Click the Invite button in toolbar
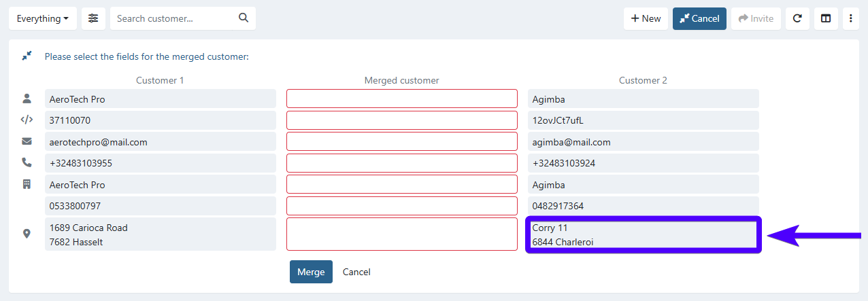Screen dimensions: 868x301 click(756, 18)
